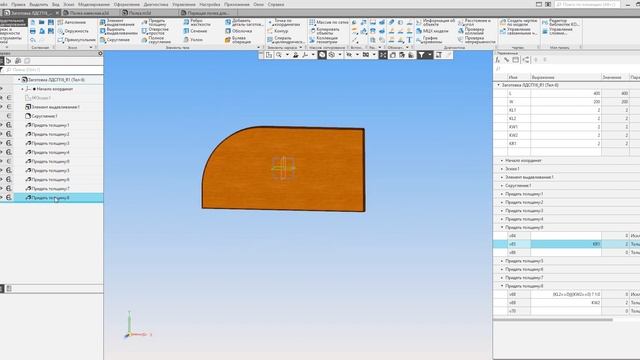Click Полное скругление ribbon tool
The image size is (640, 360).
tap(156, 40)
